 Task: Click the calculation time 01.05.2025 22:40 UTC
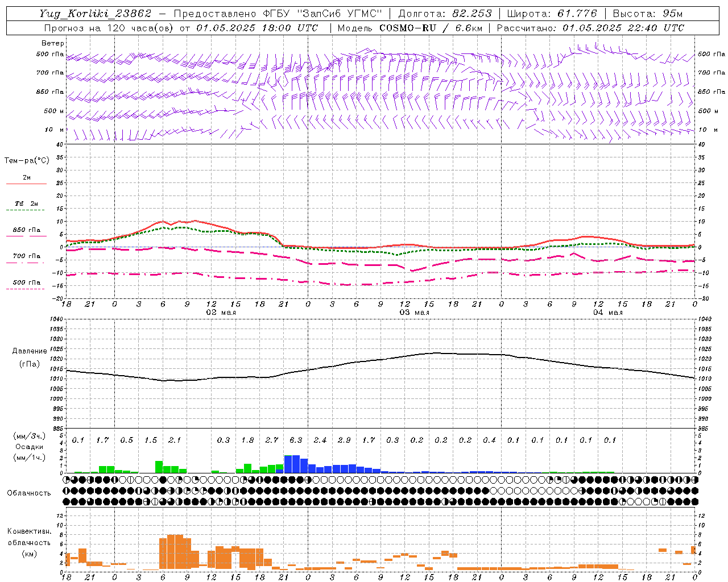(x=623, y=28)
